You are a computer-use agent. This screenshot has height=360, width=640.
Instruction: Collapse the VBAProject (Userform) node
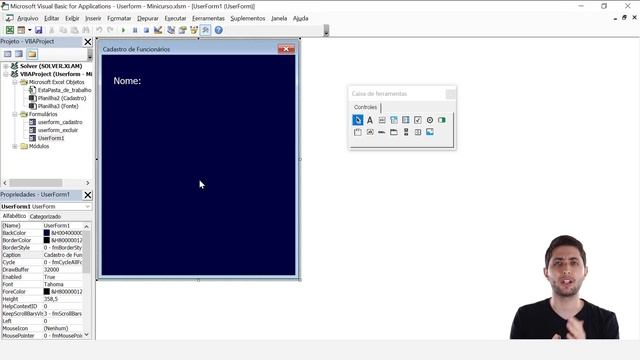click(x=6, y=74)
